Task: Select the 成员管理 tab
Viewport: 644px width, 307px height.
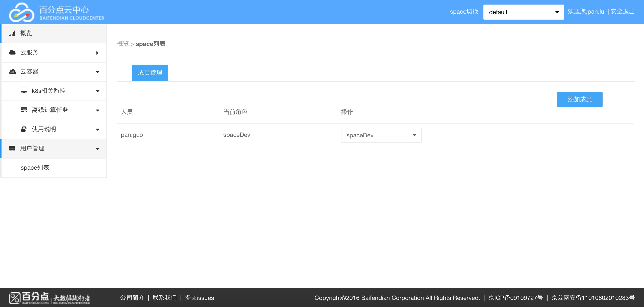Action: [x=150, y=73]
